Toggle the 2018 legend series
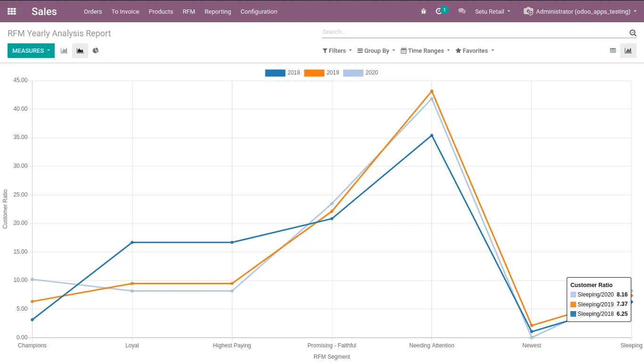The width and height of the screenshot is (644, 362). pos(282,73)
